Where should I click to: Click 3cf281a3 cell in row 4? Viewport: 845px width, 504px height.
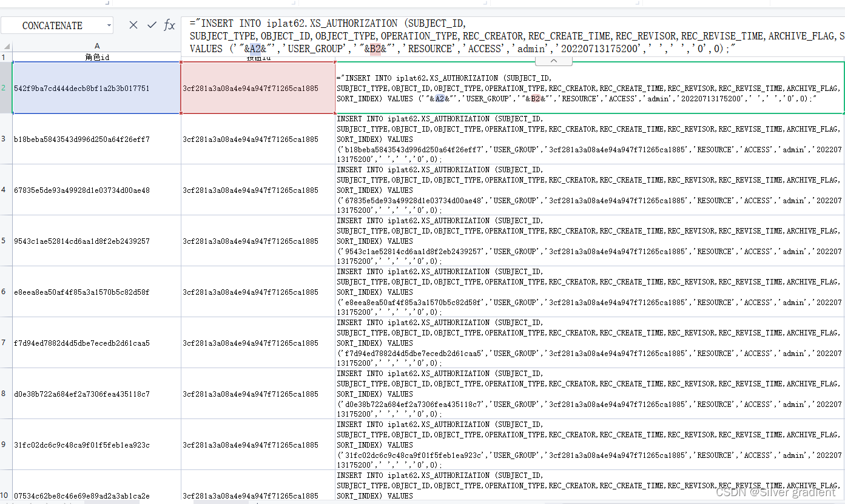tap(258, 190)
